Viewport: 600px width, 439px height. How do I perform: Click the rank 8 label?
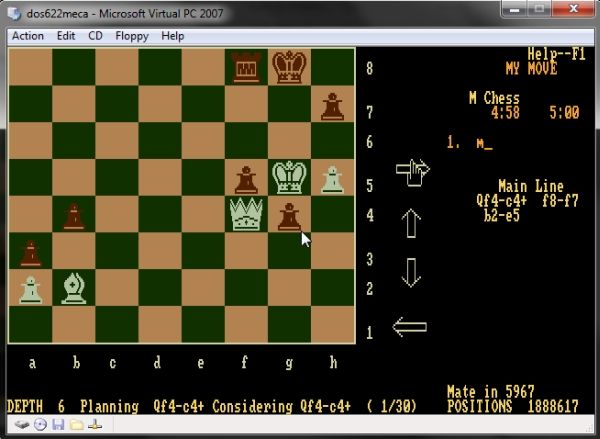point(369,69)
